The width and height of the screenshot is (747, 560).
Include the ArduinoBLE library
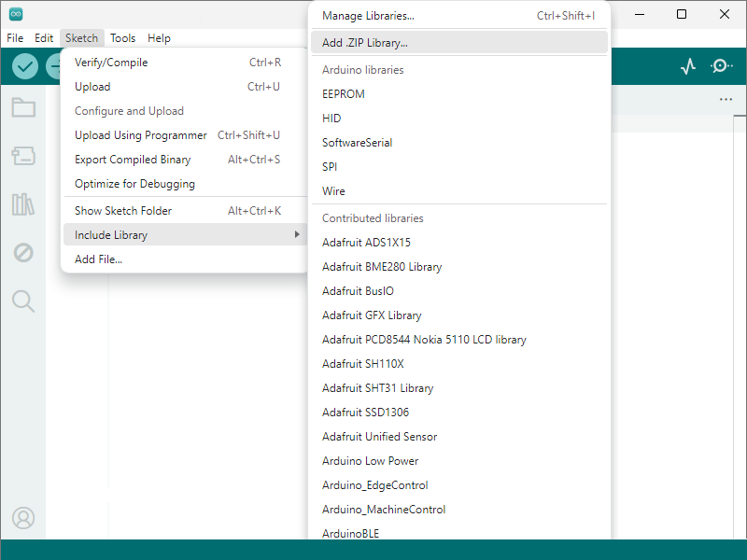(459, 533)
